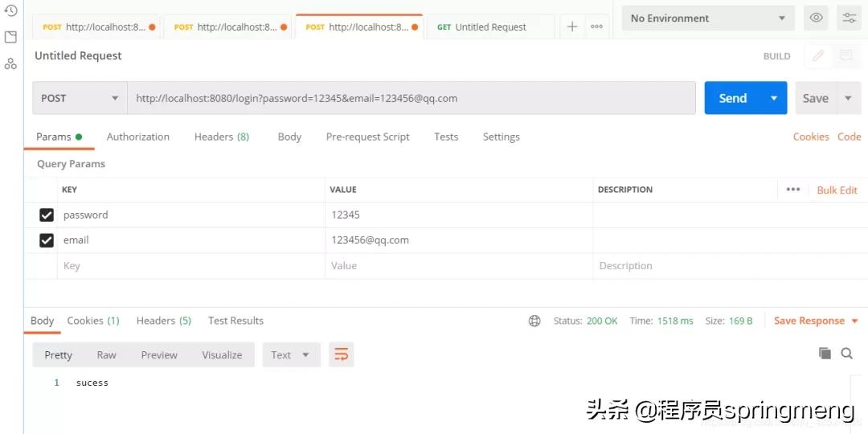The image size is (868, 434).
Task: Select the Raw response view
Action: pos(106,355)
